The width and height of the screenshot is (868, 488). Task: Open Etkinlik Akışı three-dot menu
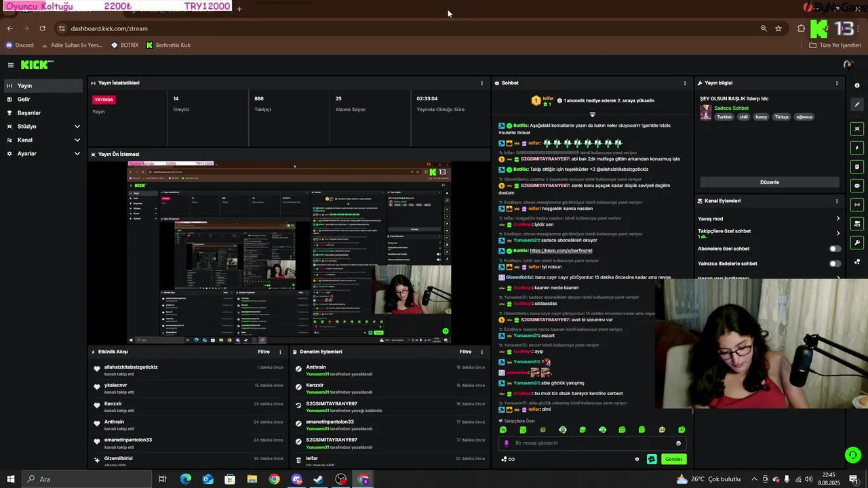(x=280, y=352)
